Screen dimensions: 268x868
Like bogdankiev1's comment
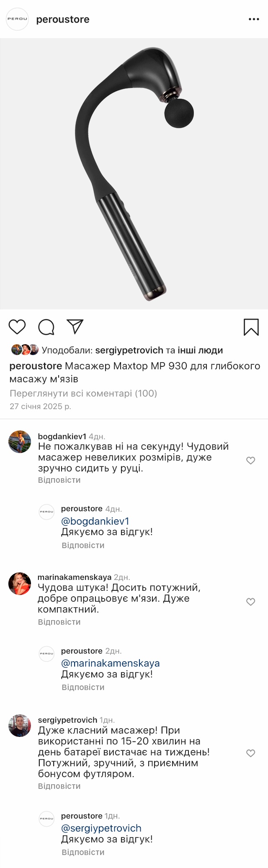(x=250, y=461)
